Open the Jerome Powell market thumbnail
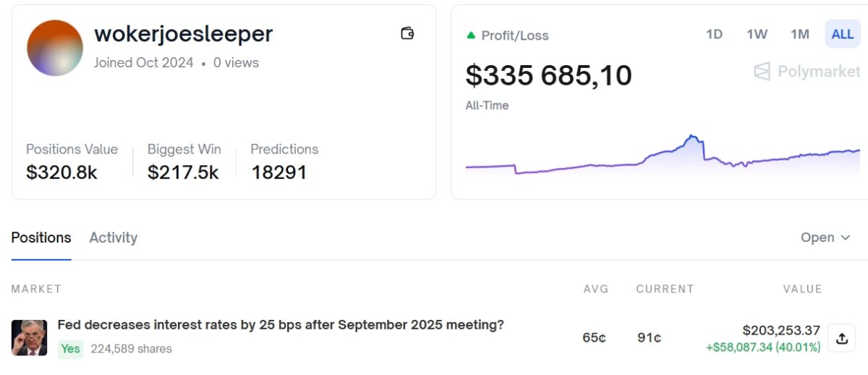The width and height of the screenshot is (868, 375). pos(29,337)
